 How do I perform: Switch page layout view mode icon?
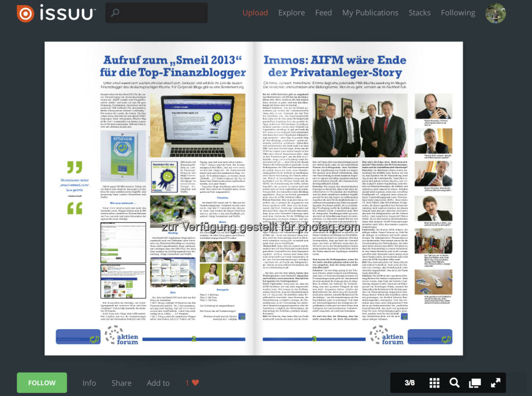475,383
